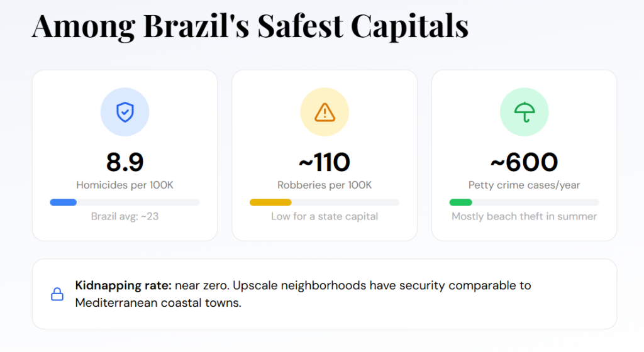Click the "Petty crime cases/year" label
Image resolution: width=644 pixels, height=352 pixels.
click(524, 185)
